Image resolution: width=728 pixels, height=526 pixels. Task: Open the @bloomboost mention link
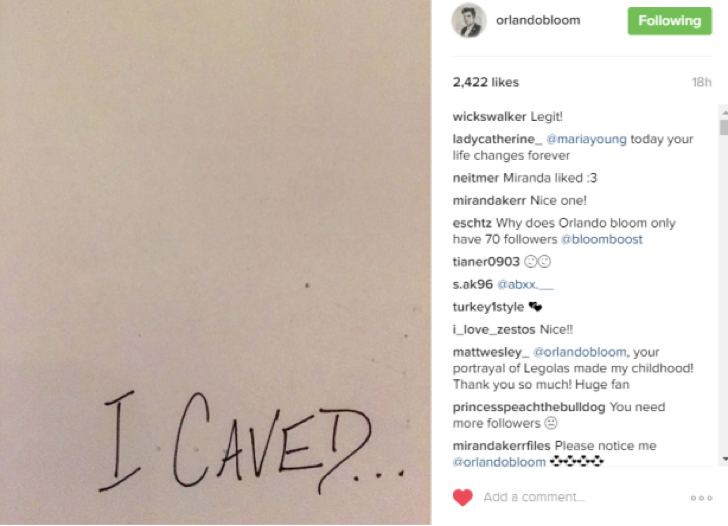pyautogui.click(x=602, y=240)
